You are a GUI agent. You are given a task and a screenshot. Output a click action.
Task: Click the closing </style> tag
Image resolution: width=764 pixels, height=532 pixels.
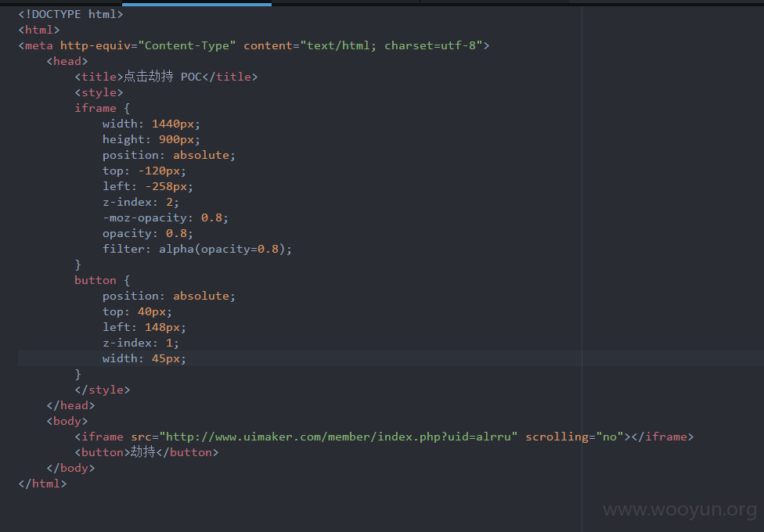pyautogui.click(x=103, y=390)
